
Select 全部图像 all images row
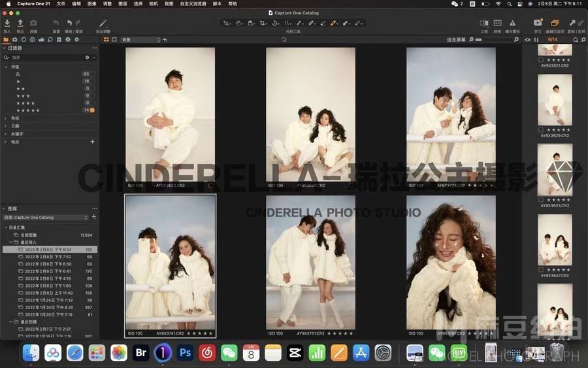point(50,235)
